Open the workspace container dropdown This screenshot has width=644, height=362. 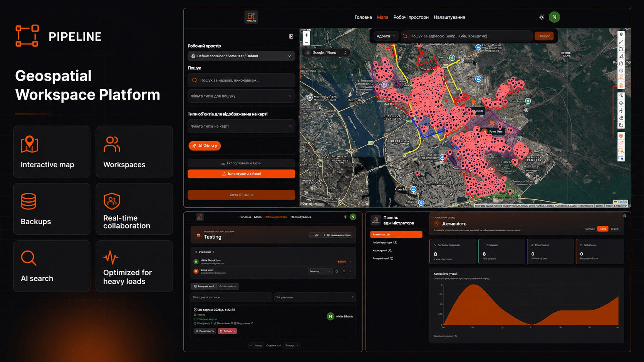pos(241,56)
